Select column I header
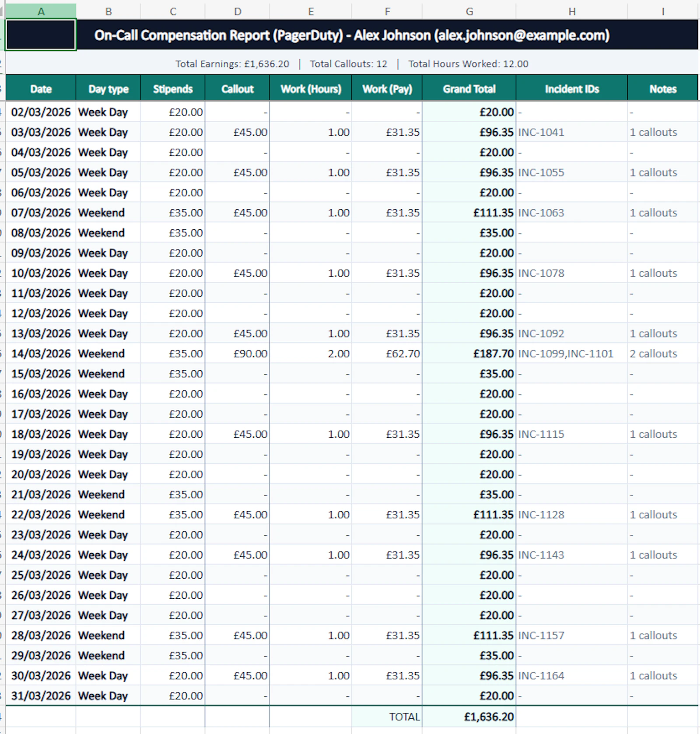 663,11
